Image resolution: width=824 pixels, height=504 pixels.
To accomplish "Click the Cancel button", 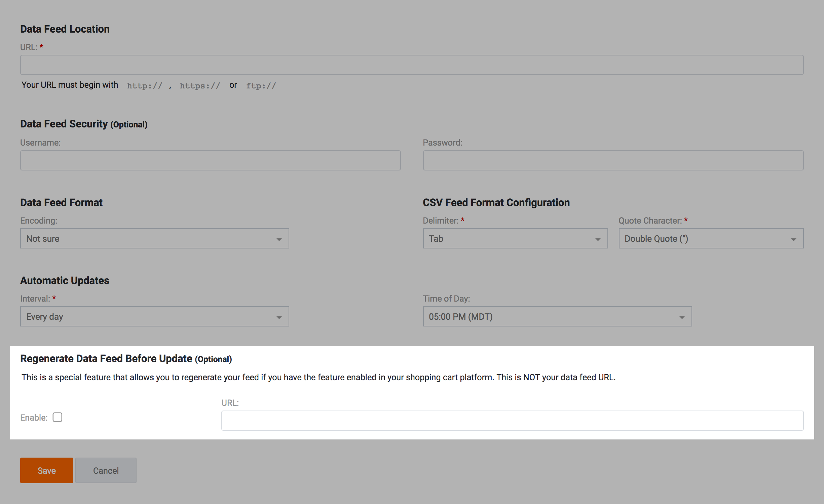I will tap(106, 470).
